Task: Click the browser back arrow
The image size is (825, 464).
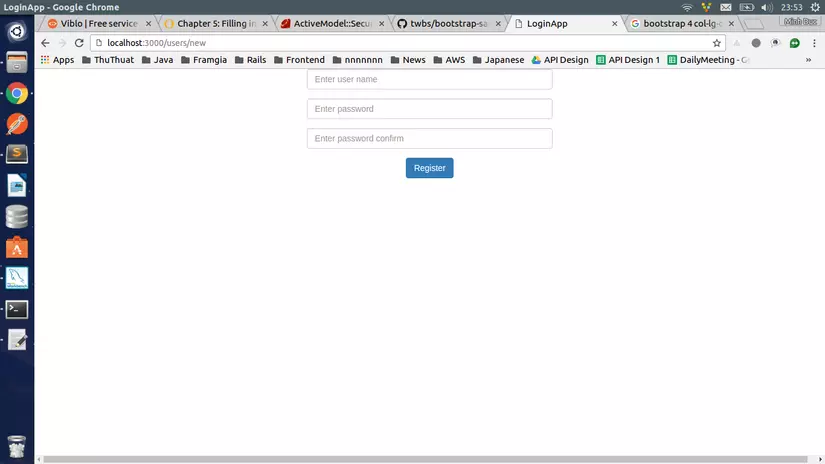Action: click(x=45, y=43)
